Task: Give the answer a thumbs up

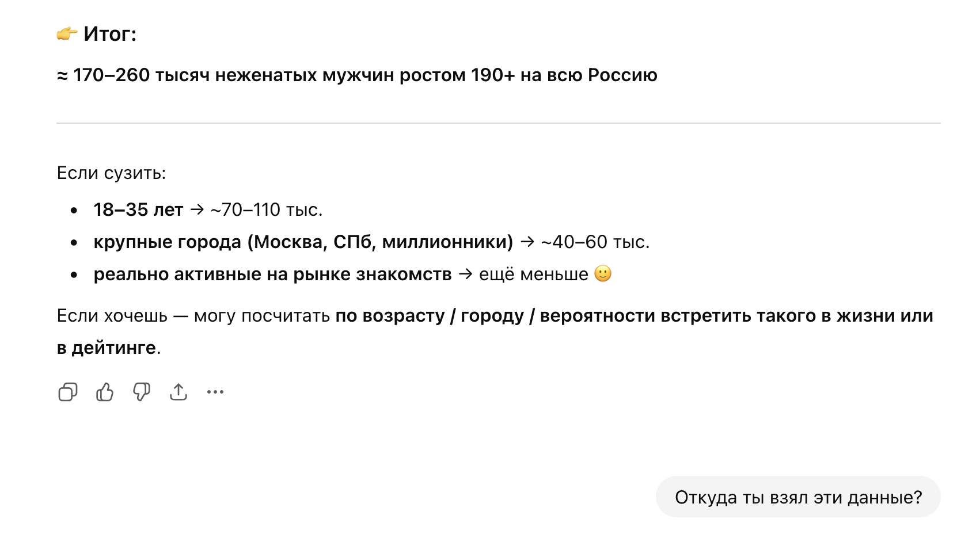Action: (x=105, y=392)
